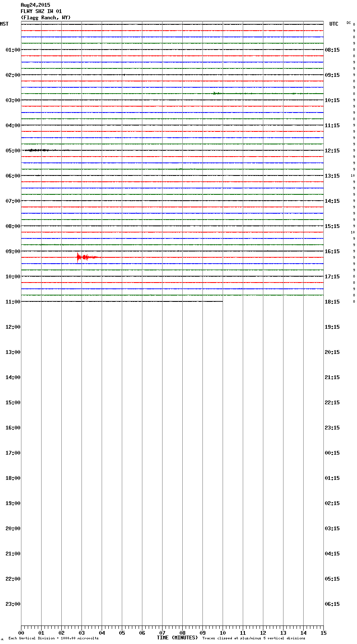Viewport: 357px width, 644px height.
Task: Select the 11:00 MST row label
Action: click(x=13, y=302)
